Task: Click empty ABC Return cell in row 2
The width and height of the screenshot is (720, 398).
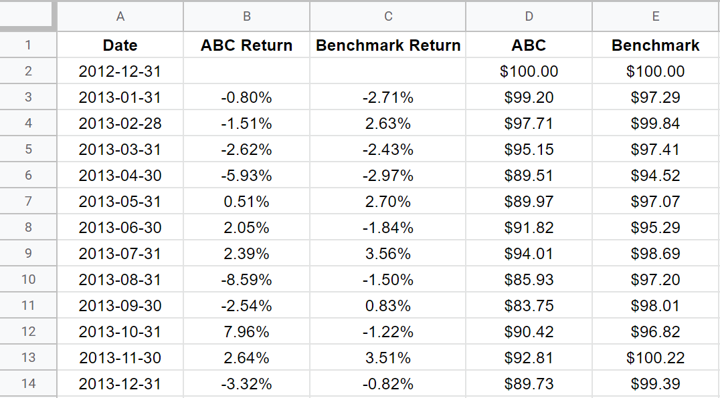Action: tap(247, 71)
